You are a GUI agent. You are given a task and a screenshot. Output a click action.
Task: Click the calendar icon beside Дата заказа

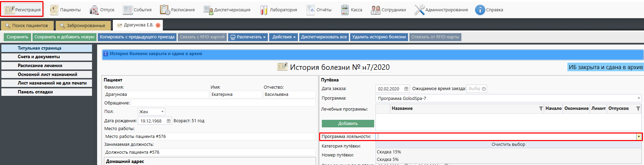point(406,89)
